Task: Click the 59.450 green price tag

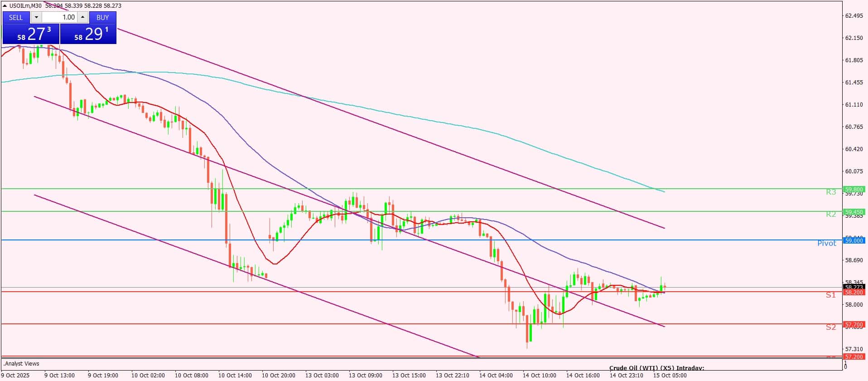Action: pos(854,212)
